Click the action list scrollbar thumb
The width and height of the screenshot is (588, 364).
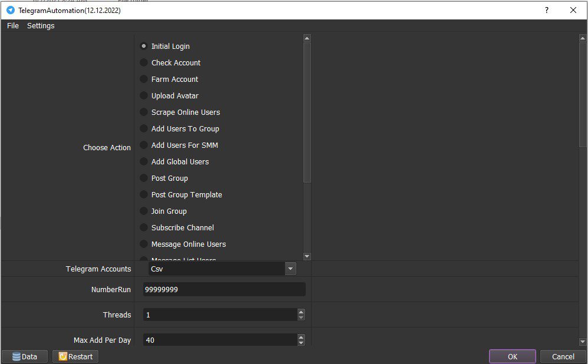point(307,112)
